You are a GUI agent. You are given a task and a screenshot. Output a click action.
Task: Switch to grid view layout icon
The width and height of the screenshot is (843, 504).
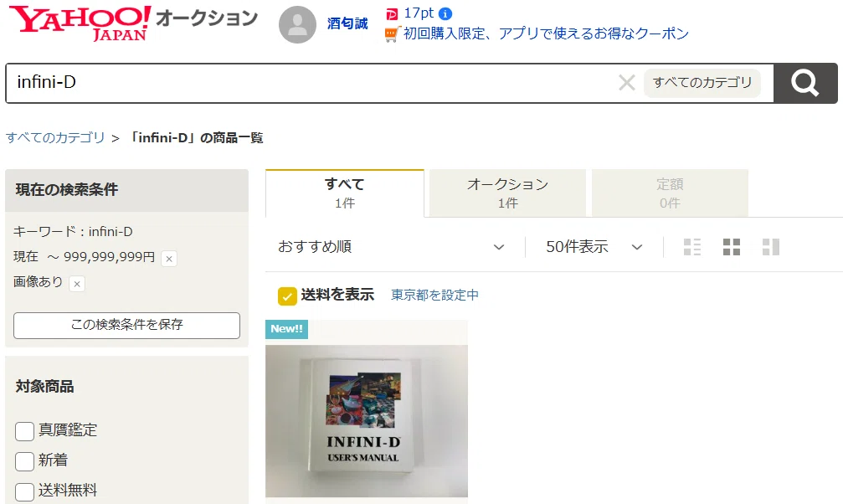(731, 247)
